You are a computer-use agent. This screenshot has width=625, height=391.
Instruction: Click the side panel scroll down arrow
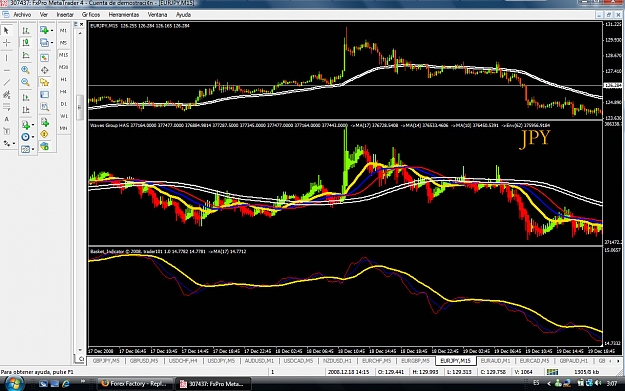(x=80, y=350)
